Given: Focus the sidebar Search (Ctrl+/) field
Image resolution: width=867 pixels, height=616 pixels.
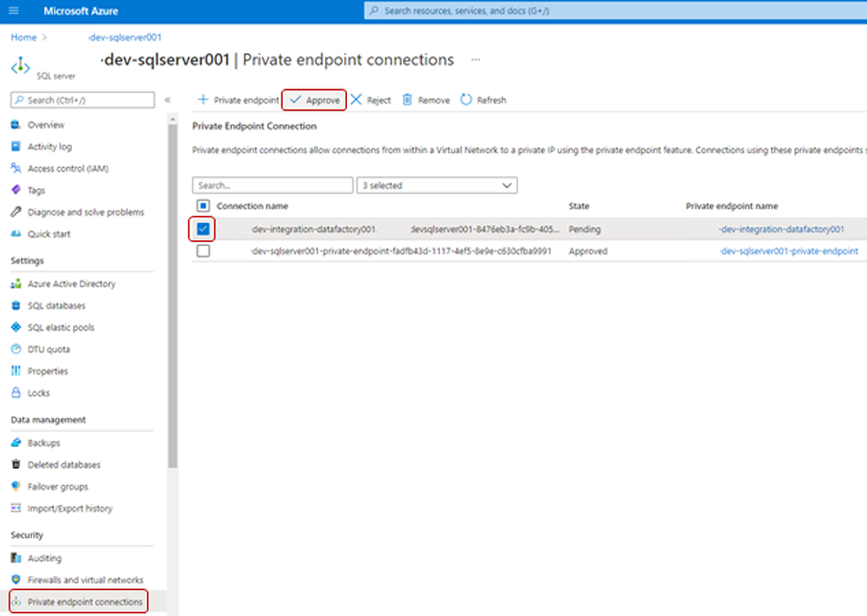Looking at the screenshot, I should (x=83, y=100).
